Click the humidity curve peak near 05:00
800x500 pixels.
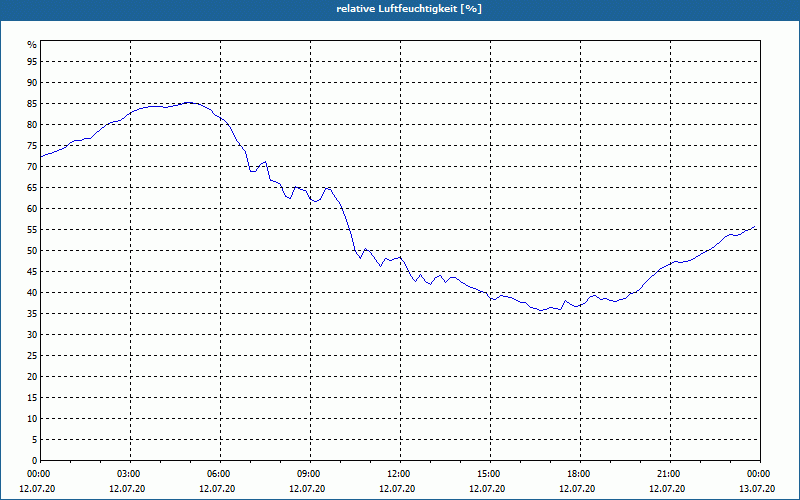click(x=188, y=103)
